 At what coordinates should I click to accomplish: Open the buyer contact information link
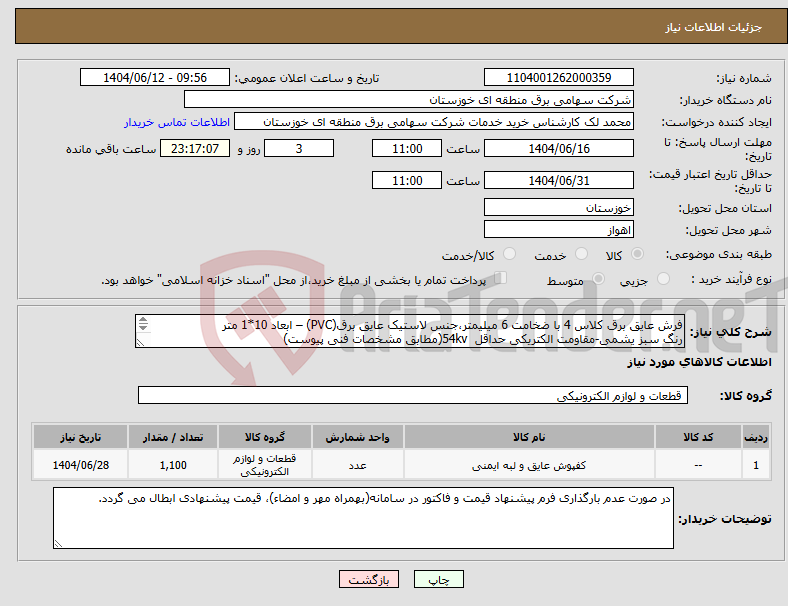coord(177,122)
